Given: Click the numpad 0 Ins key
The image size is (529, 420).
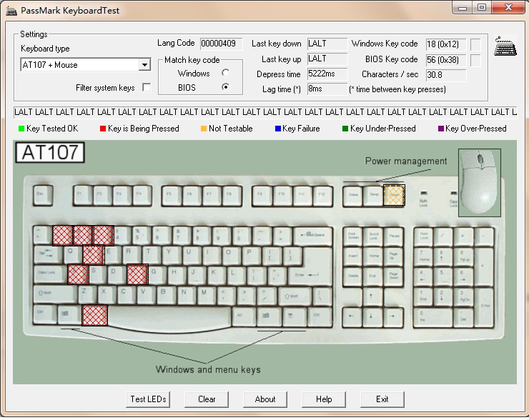Looking at the screenshot, I should tap(432, 317).
